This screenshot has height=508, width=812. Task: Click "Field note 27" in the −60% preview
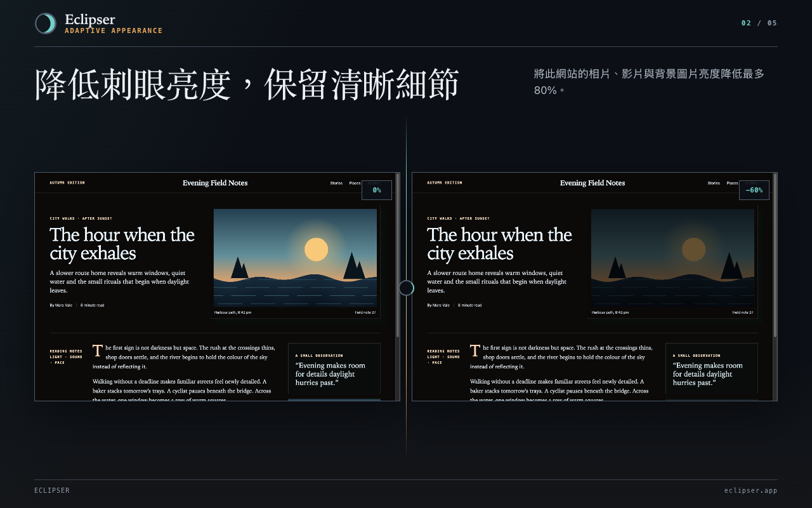(743, 312)
